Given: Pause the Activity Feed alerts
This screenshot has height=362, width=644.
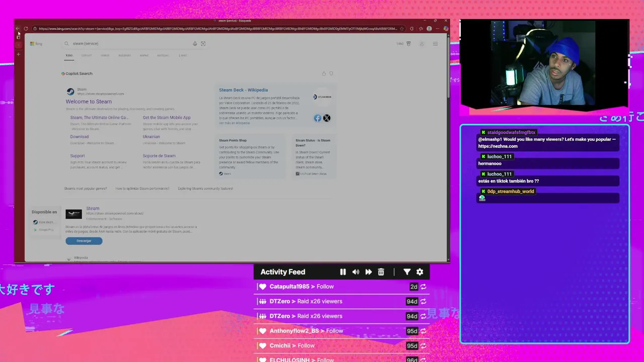Looking at the screenshot, I should [x=343, y=272].
